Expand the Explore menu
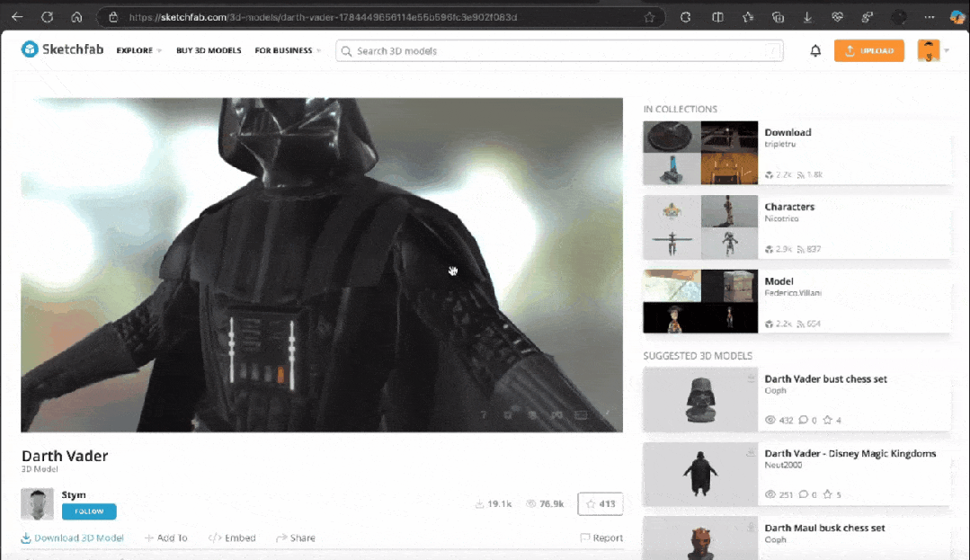This screenshot has height=560, width=970. pos(139,50)
